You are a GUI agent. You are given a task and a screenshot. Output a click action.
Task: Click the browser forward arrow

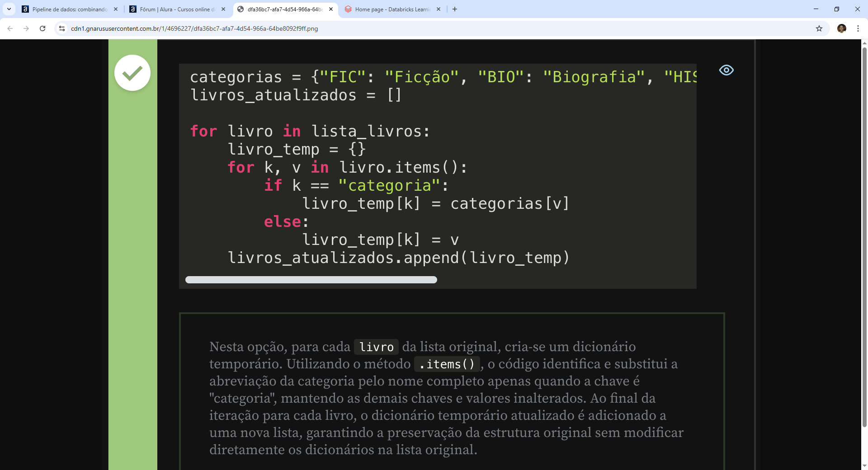(26, 28)
